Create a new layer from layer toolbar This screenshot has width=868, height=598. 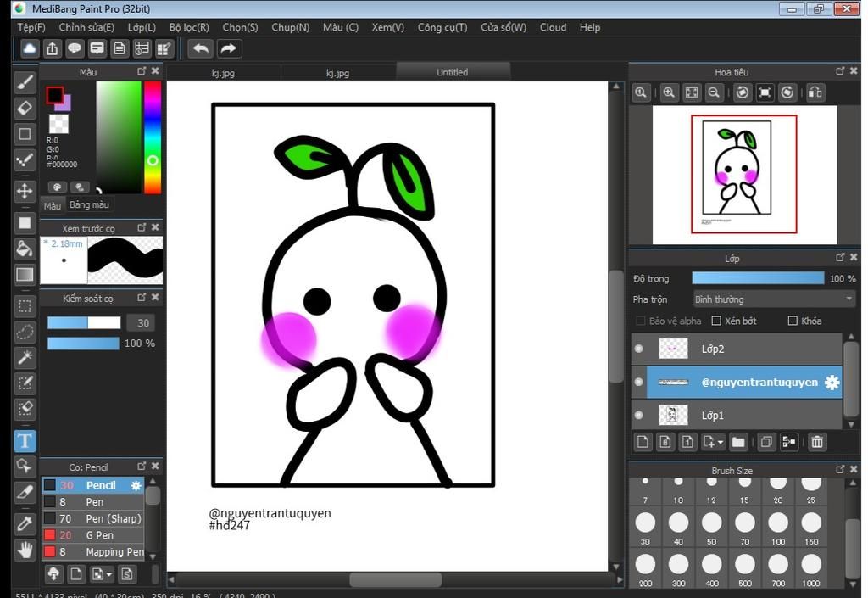tap(643, 442)
